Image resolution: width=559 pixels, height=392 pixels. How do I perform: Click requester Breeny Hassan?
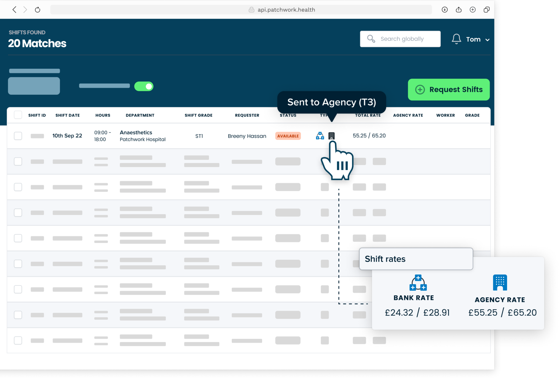247,136
